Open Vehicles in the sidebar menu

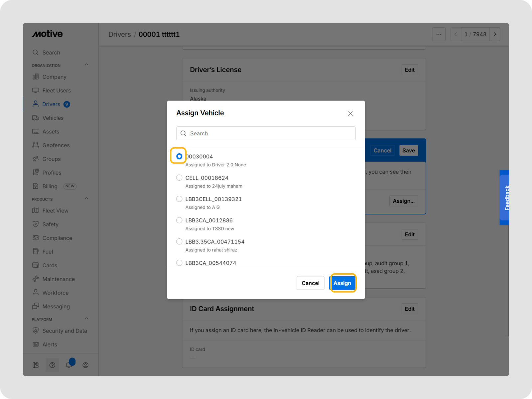tap(53, 118)
